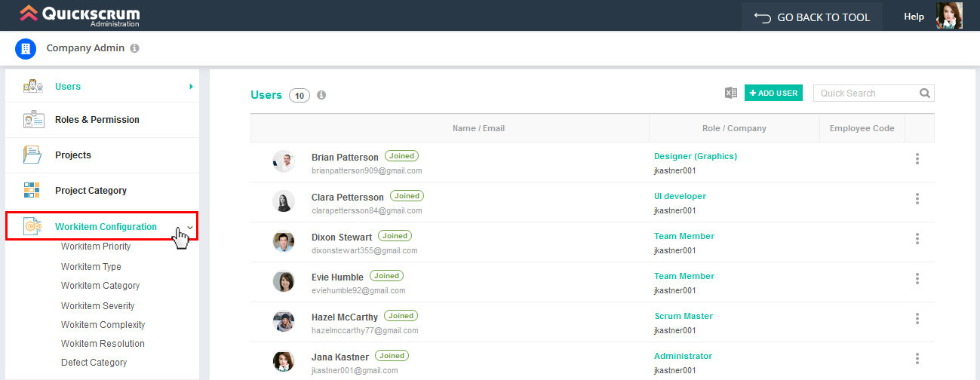Click the search magnifier icon
The width and height of the screenshot is (980, 380).
[925, 93]
